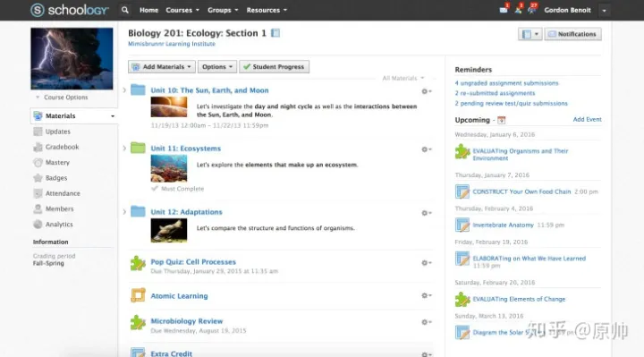
Task: Open the calendar icon beside Upcoming
Action: point(501,121)
